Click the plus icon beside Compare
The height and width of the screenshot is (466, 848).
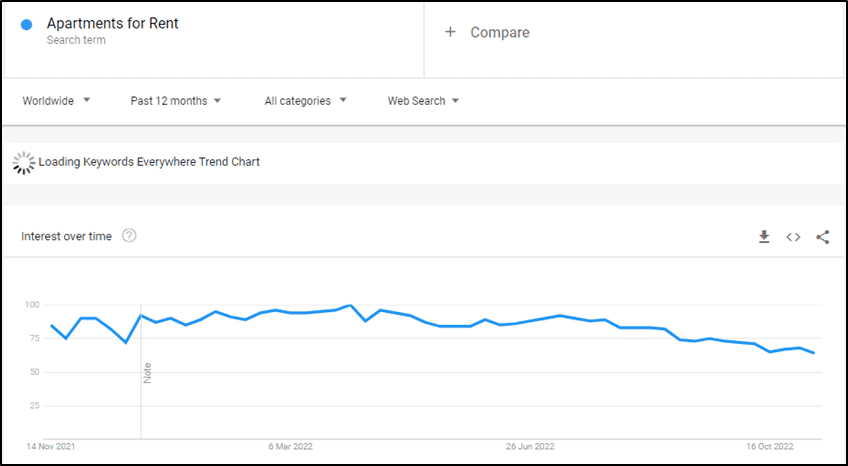pyautogui.click(x=450, y=32)
